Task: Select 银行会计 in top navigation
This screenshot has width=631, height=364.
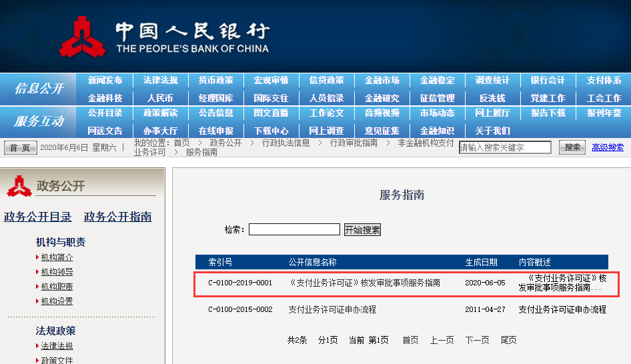Action: (x=548, y=80)
